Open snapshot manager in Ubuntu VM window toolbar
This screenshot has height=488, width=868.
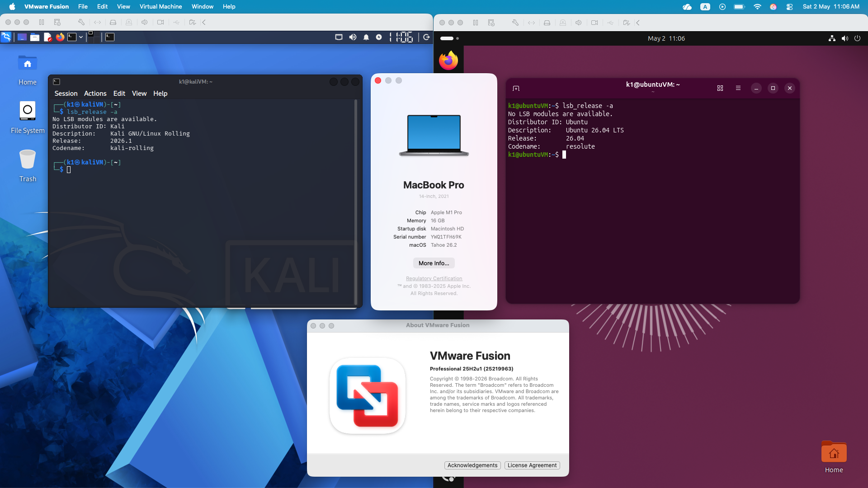tap(491, 23)
